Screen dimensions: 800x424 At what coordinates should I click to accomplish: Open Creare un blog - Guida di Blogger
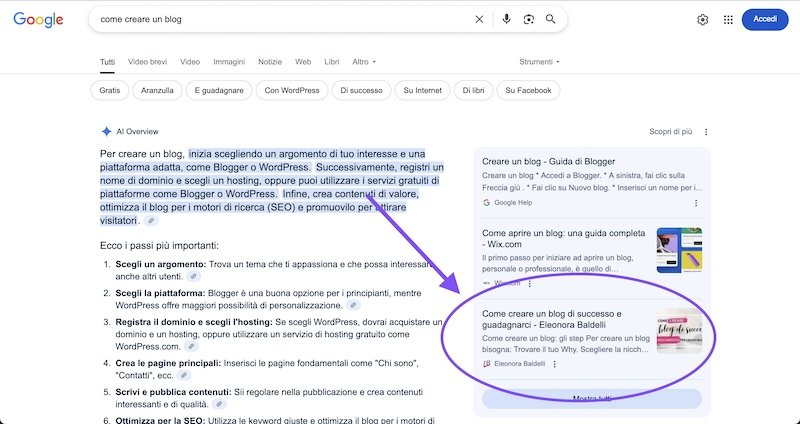click(x=548, y=162)
